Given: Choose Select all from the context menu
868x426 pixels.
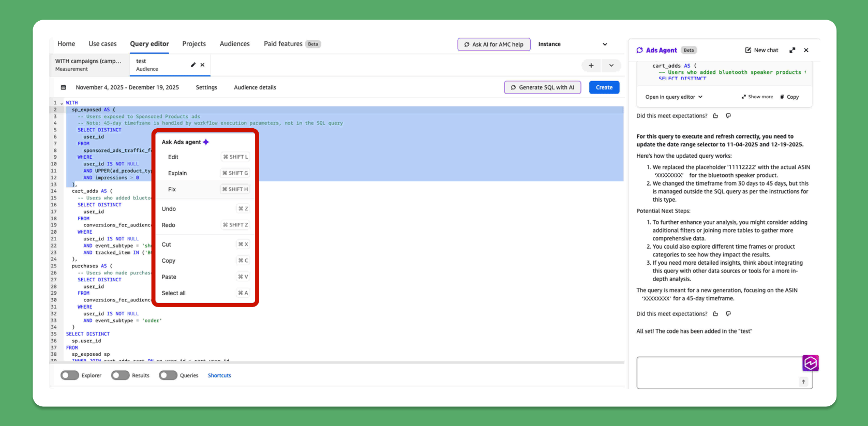Looking at the screenshot, I should click(205, 293).
